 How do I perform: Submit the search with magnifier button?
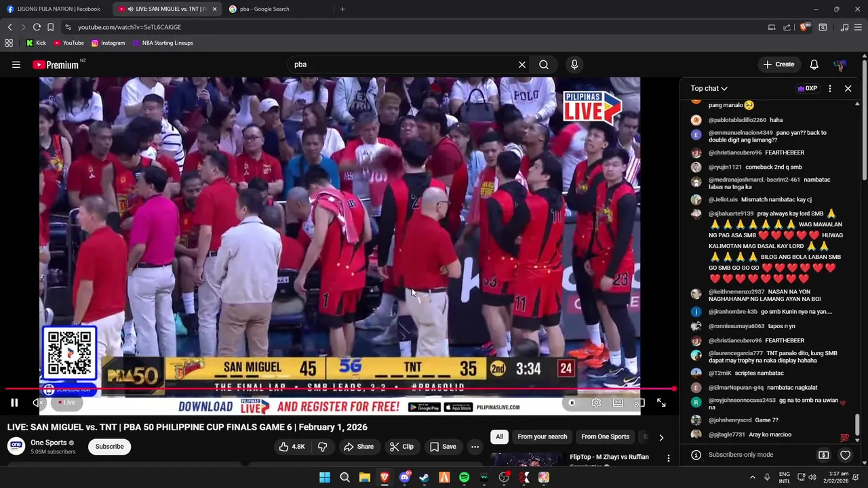[544, 64]
